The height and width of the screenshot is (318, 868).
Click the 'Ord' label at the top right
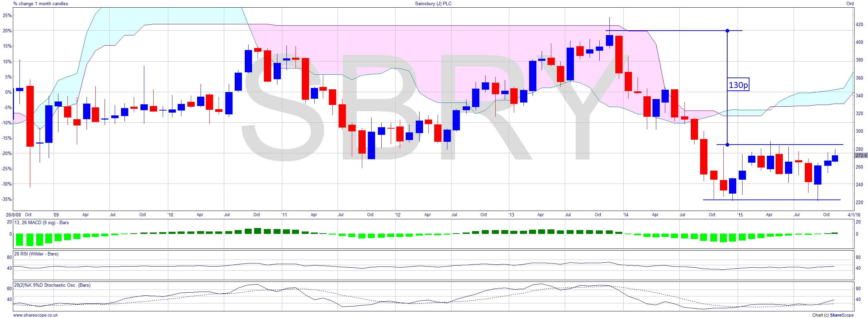[x=850, y=3]
